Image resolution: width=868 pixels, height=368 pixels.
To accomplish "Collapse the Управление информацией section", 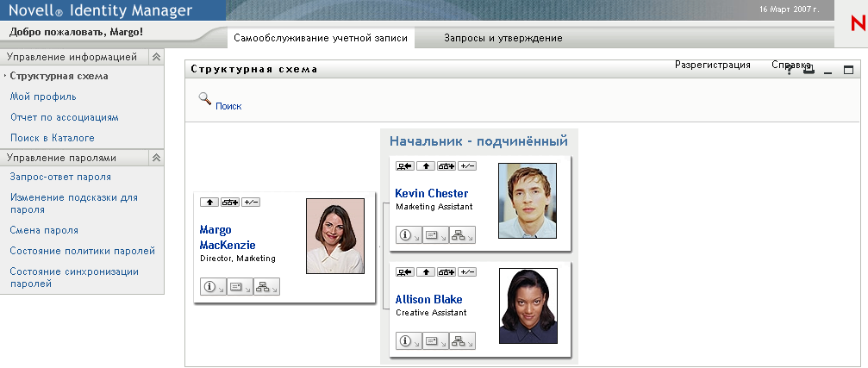I will tap(157, 57).
